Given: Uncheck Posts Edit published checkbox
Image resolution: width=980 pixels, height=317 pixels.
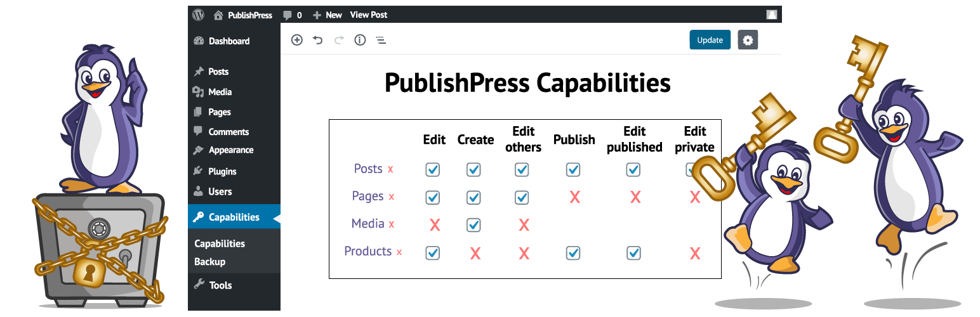Looking at the screenshot, I should point(633,169).
